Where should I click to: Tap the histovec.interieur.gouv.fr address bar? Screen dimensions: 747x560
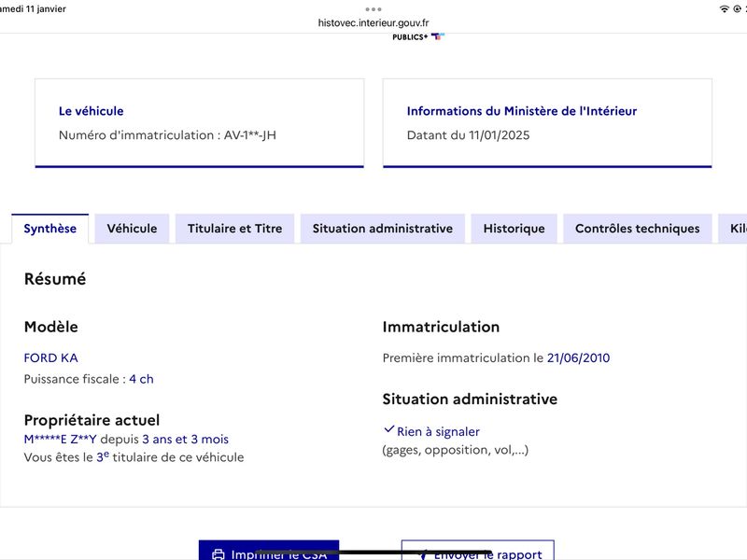[x=373, y=22]
